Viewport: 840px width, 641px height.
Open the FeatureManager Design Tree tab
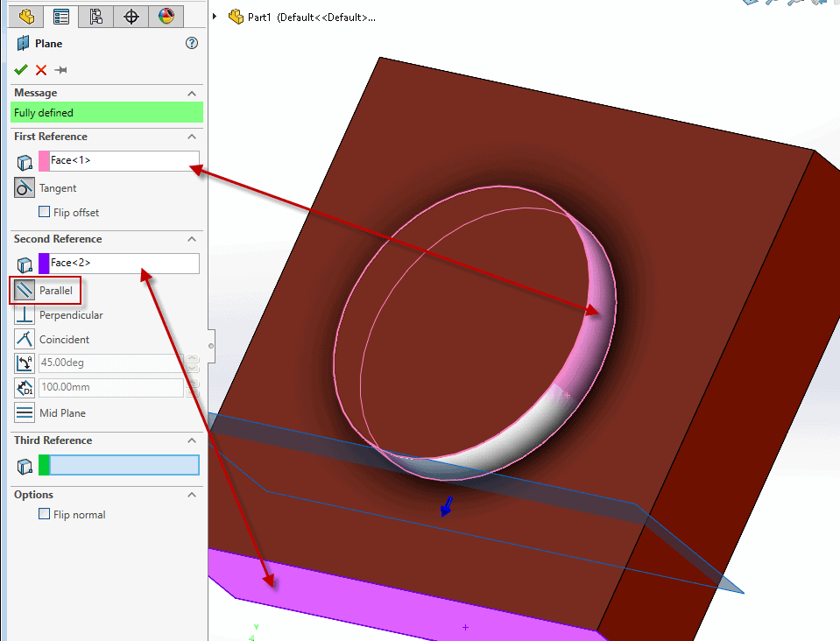(x=26, y=16)
